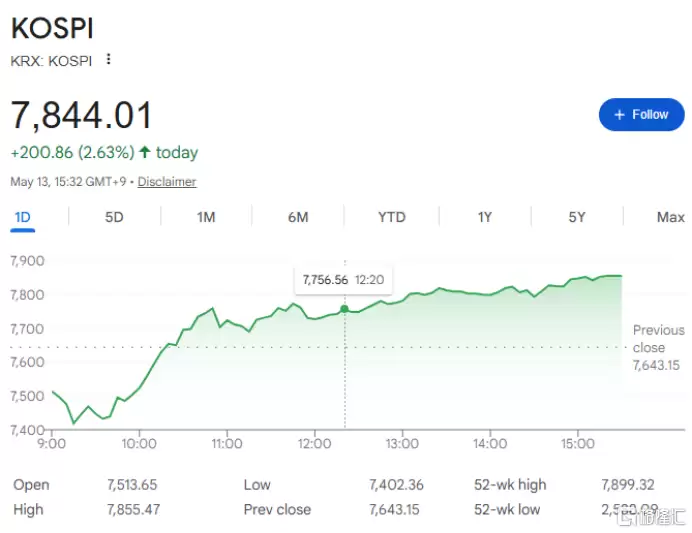The width and height of the screenshot is (692, 533).
Task: Select the 1D time range tab
Action: pyautogui.click(x=23, y=218)
